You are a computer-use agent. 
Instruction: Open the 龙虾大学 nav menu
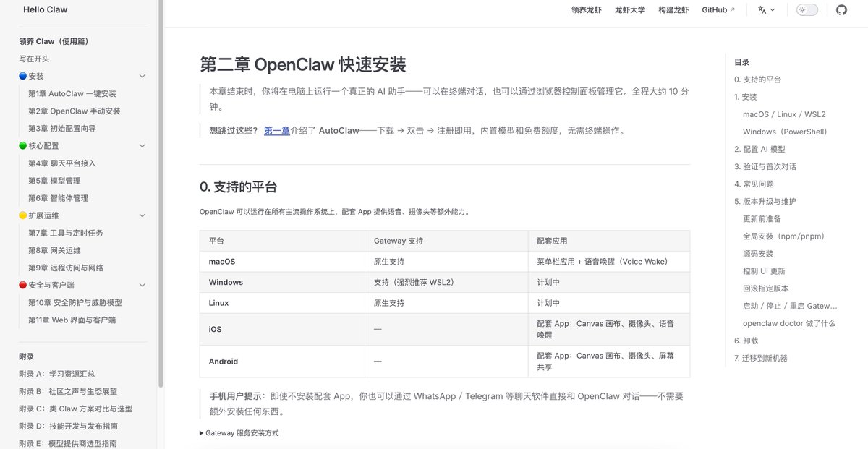click(630, 10)
